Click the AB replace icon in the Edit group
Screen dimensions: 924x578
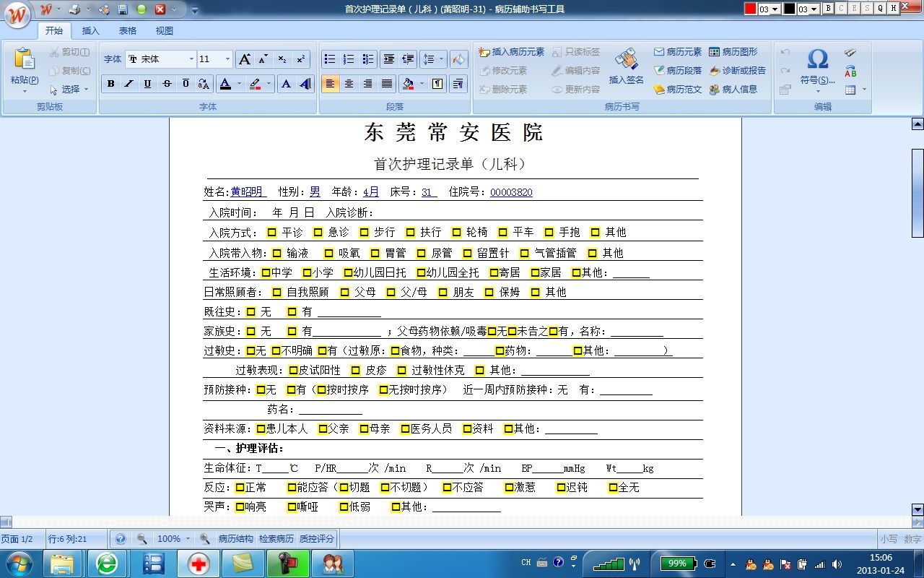click(x=850, y=72)
